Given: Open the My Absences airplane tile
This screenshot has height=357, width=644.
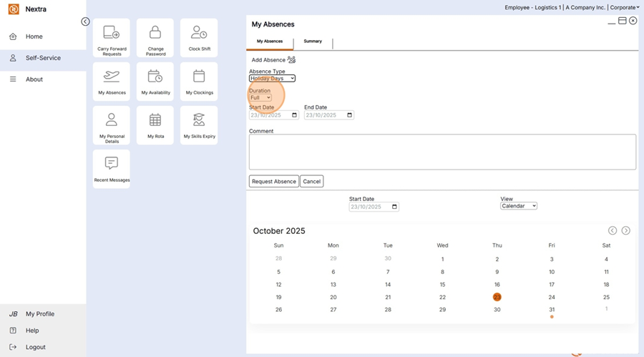Looking at the screenshot, I should (112, 82).
